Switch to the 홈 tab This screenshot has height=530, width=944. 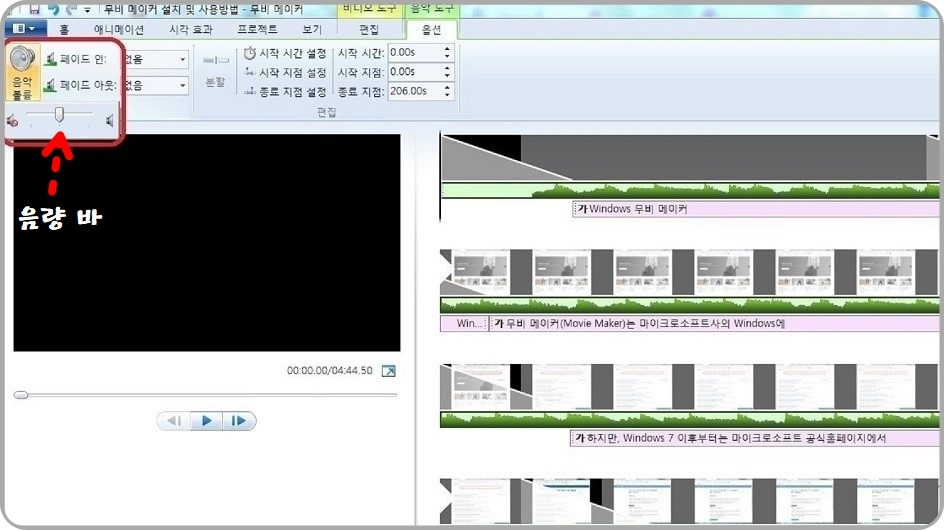64,30
